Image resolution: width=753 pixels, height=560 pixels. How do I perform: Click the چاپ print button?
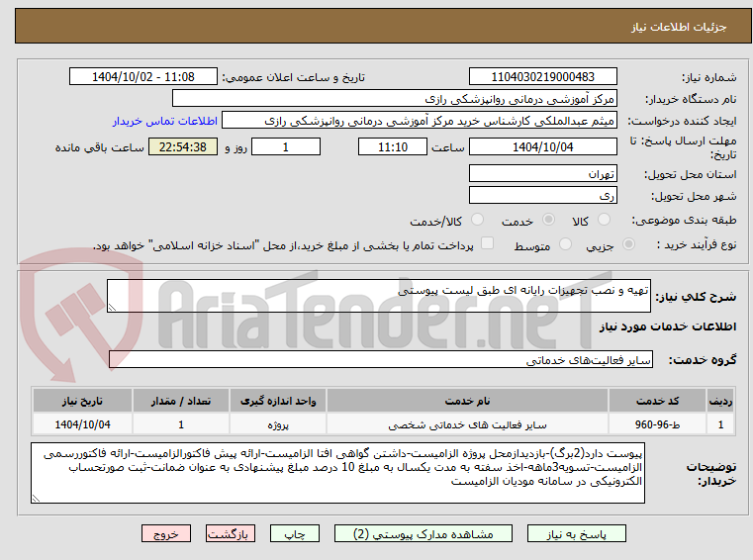click(x=295, y=533)
